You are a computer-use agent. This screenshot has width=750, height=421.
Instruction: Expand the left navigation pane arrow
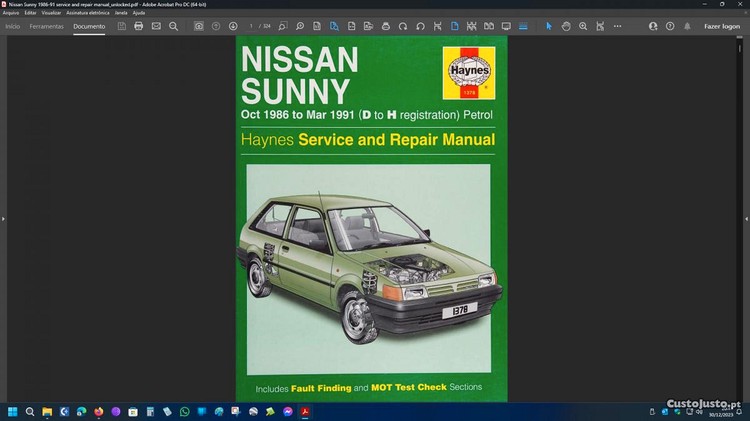(3, 217)
